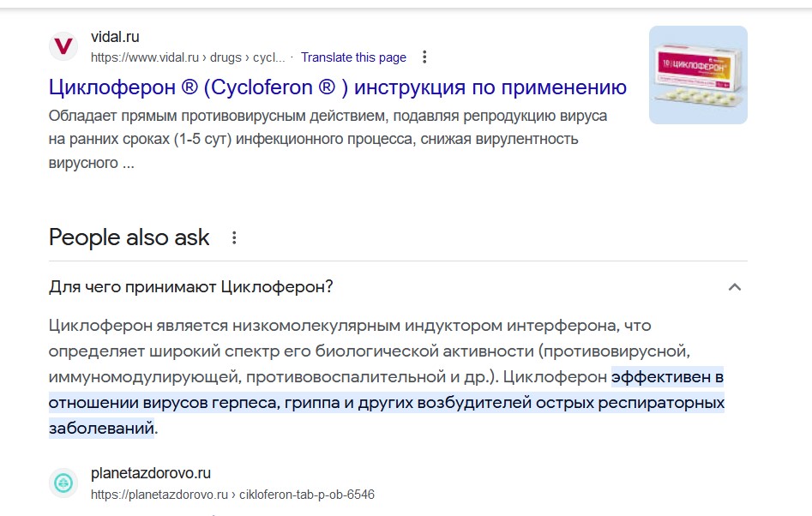This screenshot has width=812, height=516.
Task: Click the 'People also ask' heading
Action: point(129,237)
